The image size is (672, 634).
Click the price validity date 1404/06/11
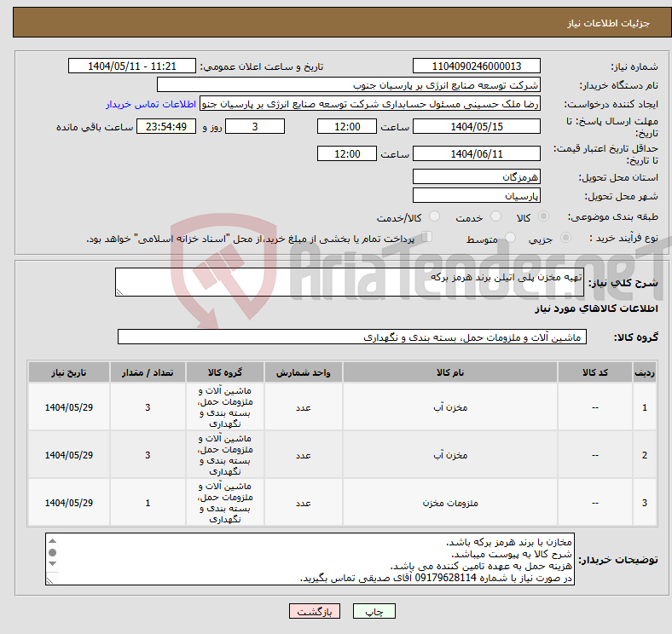pyautogui.click(x=476, y=153)
